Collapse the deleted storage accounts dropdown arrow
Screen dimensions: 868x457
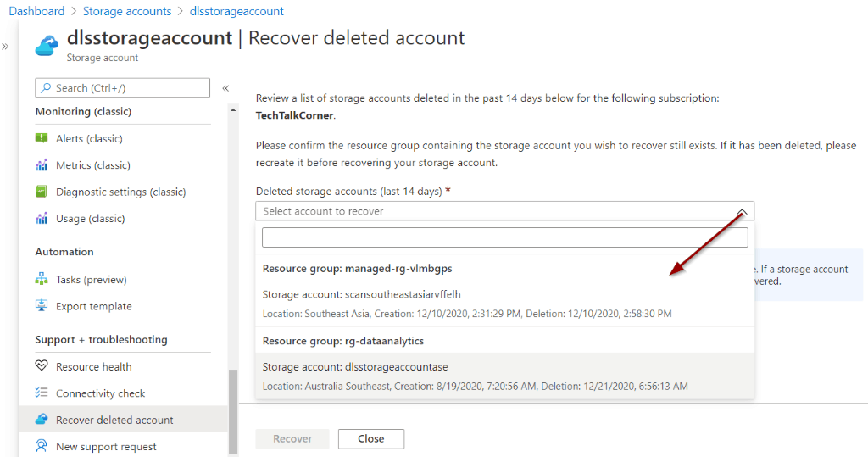click(x=742, y=212)
